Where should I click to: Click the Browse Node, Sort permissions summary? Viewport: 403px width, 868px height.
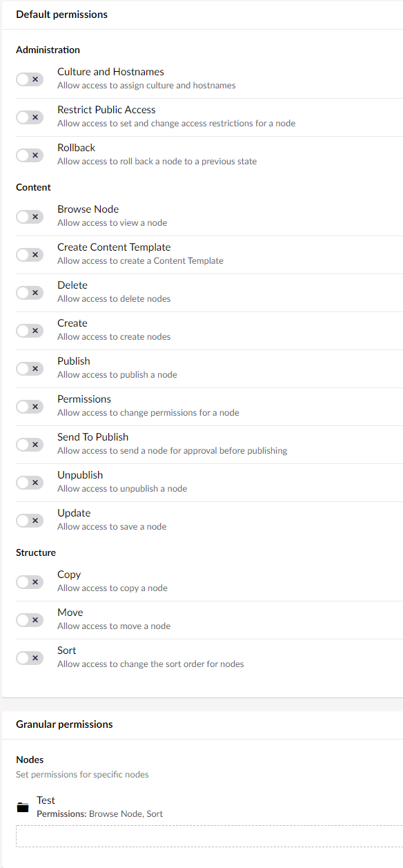tap(99, 813)
